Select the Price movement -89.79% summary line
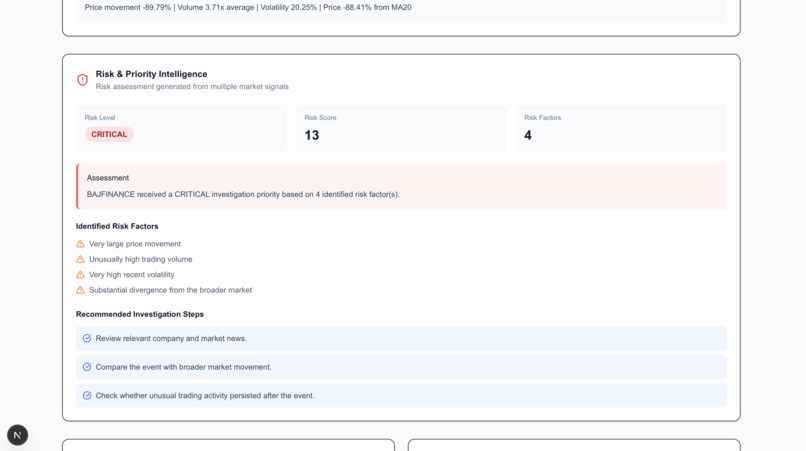Screen dimensions: 806x451 click(x=248, y=8)
